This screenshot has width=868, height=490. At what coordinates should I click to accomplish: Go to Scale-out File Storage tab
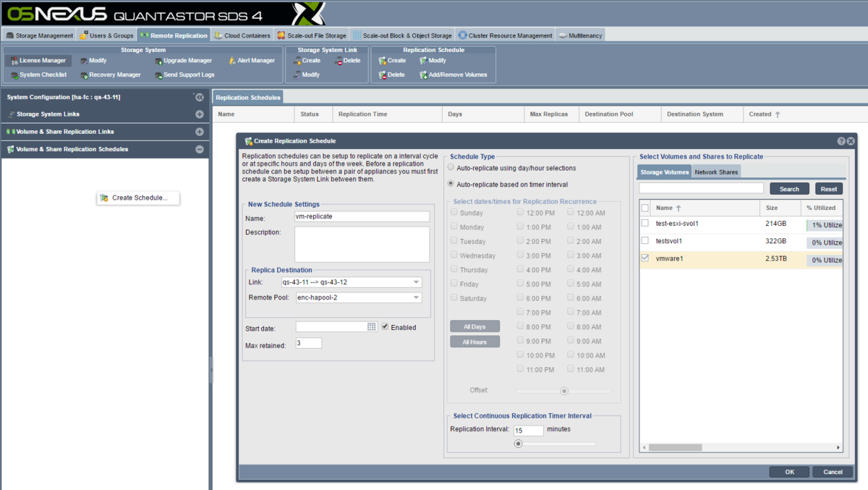click(312, 35)
